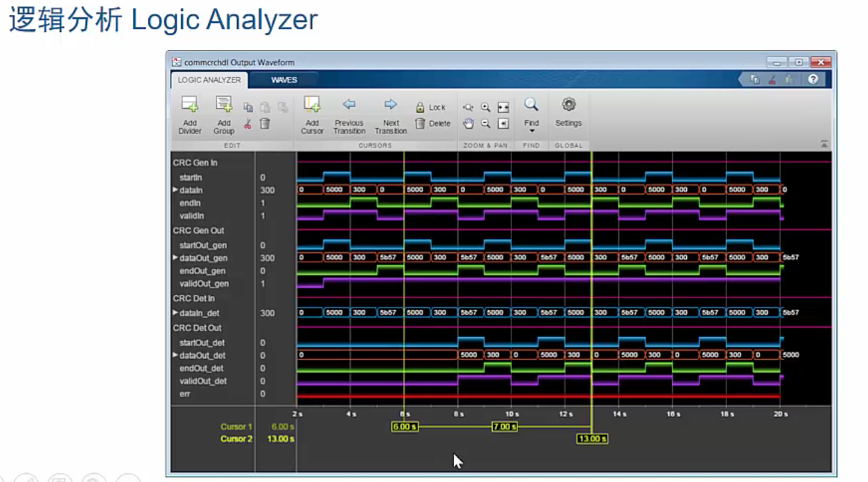Minimize the commcrchdl Output Waveform window

point(778,62)
